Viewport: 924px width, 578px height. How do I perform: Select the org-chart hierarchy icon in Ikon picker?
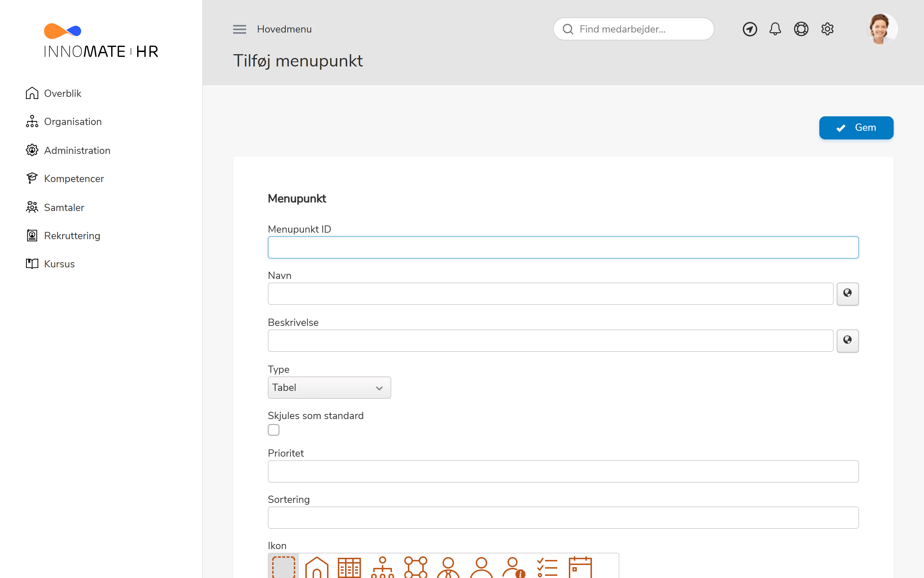pyautogui.click(x=382, y=567)
